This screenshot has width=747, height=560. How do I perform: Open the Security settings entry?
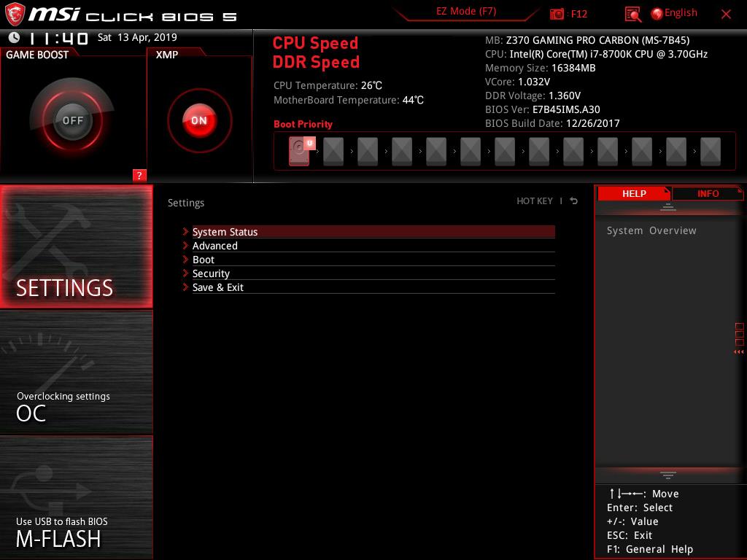pyautogui.click(x=373, y=273)
